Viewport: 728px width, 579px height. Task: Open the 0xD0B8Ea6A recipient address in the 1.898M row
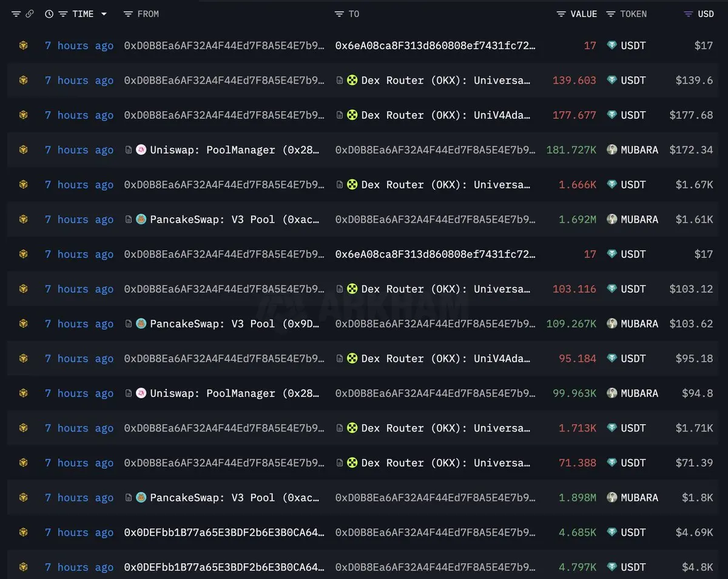point(435,497)
